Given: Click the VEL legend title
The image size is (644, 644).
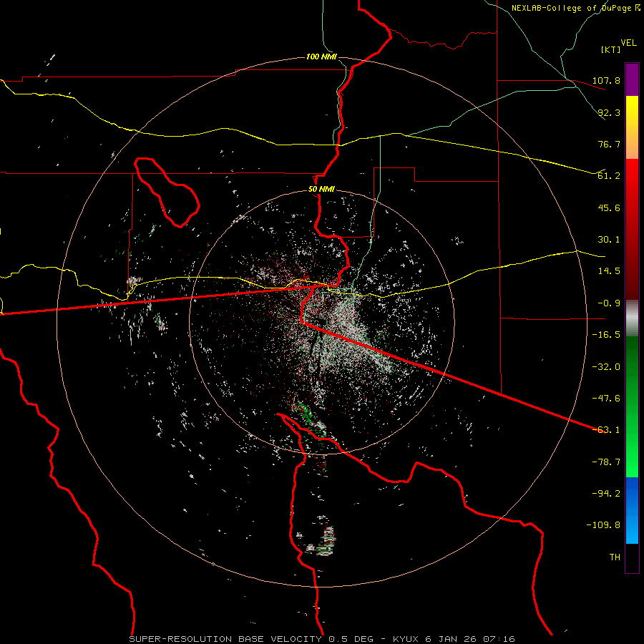Looking at the screenshot, I should (x=628, y=43).
